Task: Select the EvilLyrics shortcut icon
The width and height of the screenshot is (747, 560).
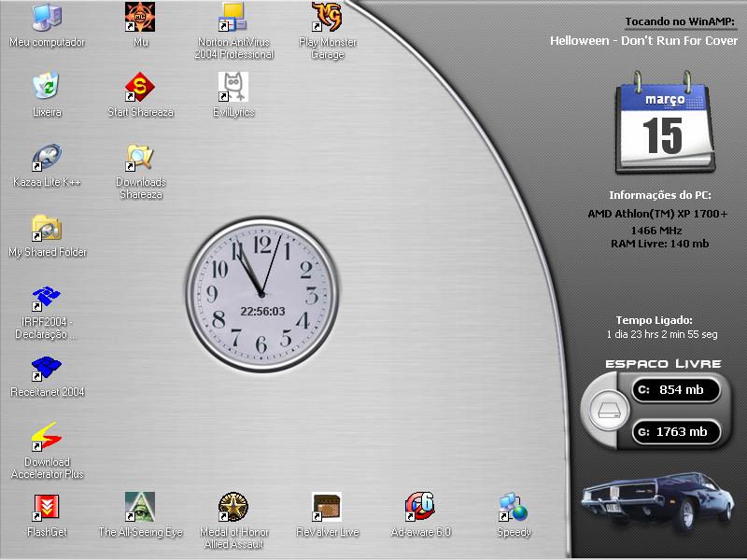Action: pyautogui.click(x=233, y=87)
